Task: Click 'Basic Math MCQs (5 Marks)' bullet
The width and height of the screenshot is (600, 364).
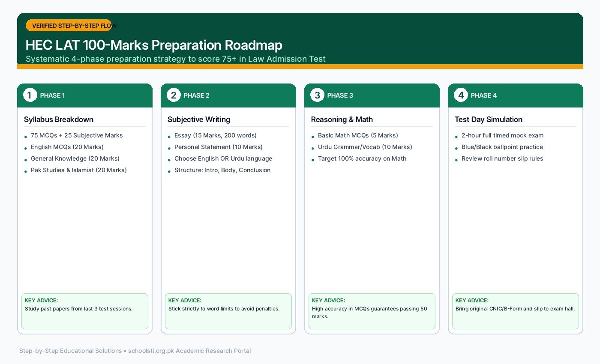Action: tap(358, 135)
